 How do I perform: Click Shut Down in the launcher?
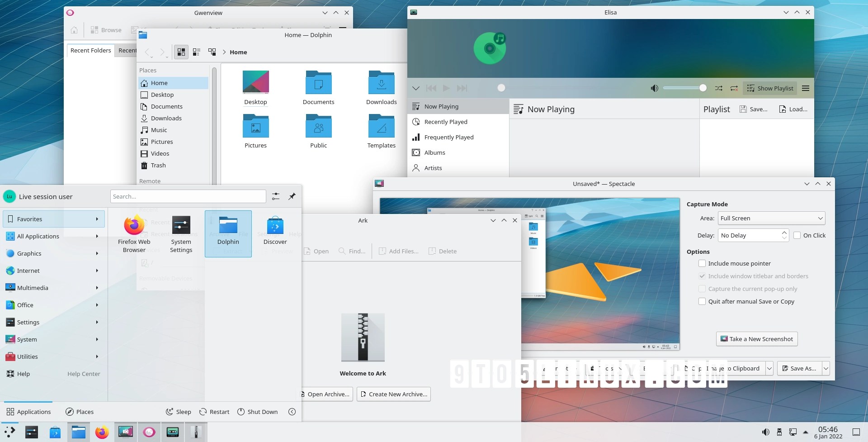(x=258, y=412)
